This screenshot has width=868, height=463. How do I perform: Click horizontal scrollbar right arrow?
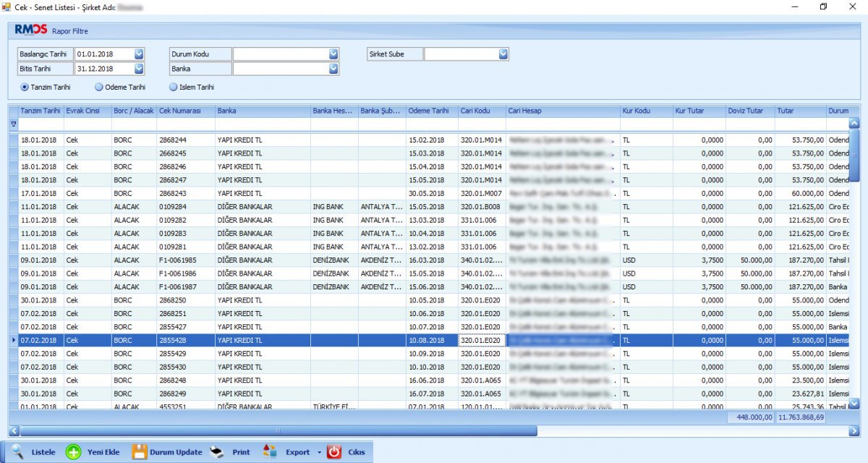click(854, 430)
